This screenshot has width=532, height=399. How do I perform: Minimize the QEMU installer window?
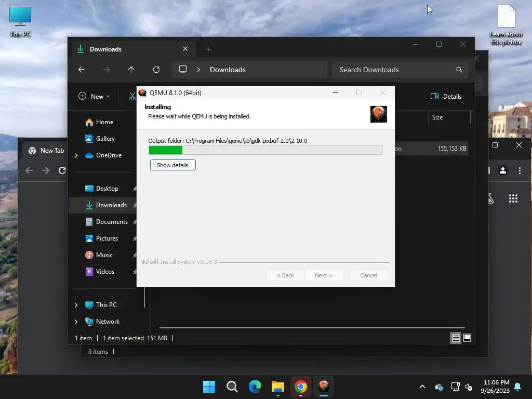point(336,92)
